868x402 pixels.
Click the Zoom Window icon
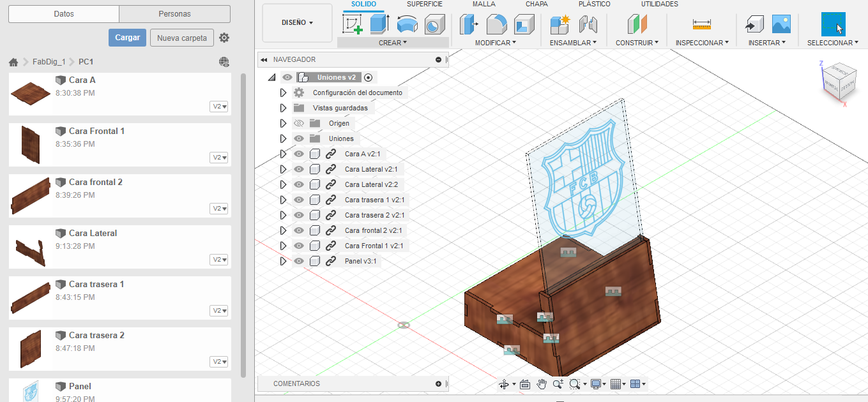click(x=574, y=384)
